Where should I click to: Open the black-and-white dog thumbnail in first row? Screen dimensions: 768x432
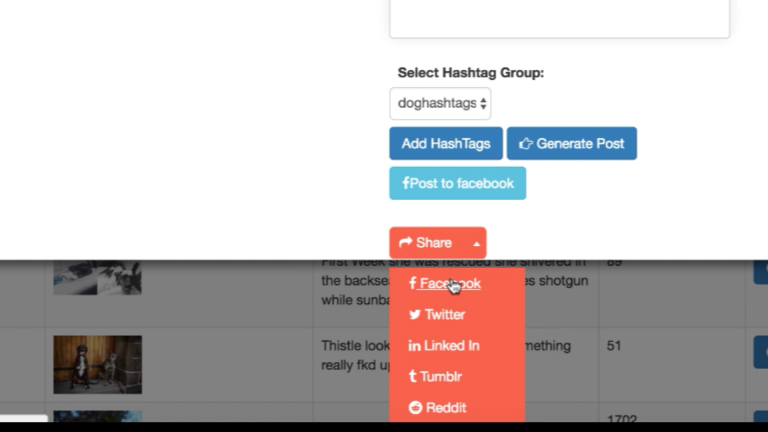point(97,277)
